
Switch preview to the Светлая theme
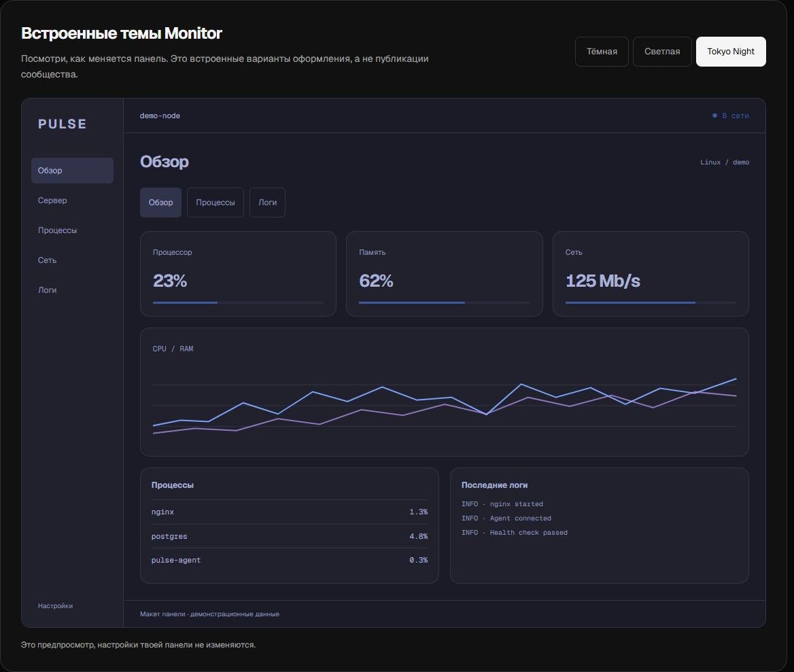coord(662,52)
